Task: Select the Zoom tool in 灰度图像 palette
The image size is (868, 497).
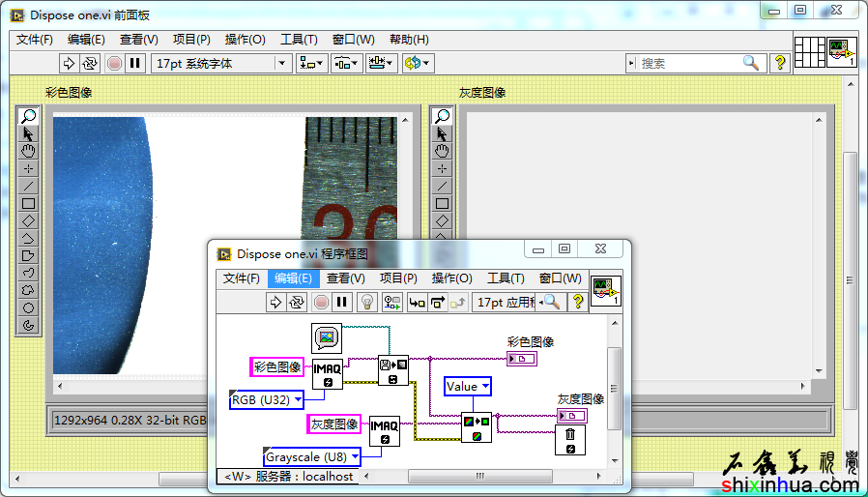Action: pos(442,116)
